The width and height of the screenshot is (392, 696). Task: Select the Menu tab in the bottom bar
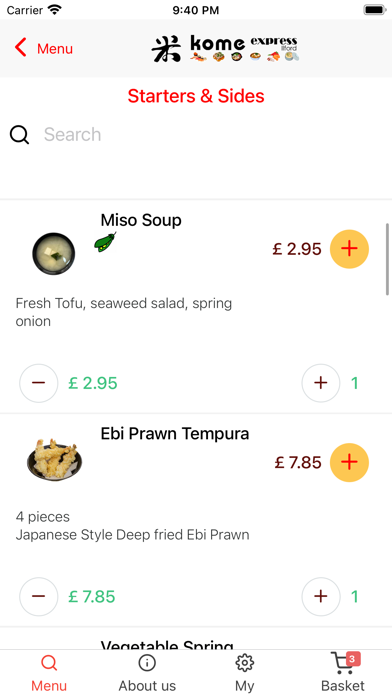pos(49,672)
